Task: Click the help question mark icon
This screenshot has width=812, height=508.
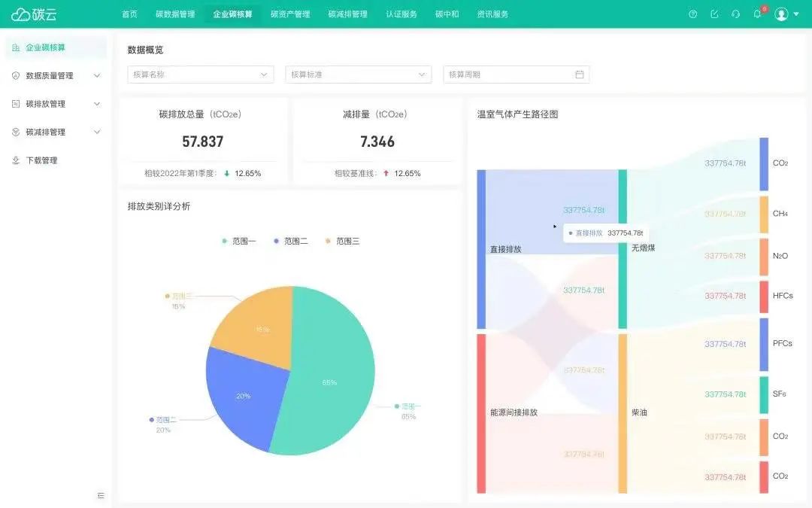Action: (693, 14)
